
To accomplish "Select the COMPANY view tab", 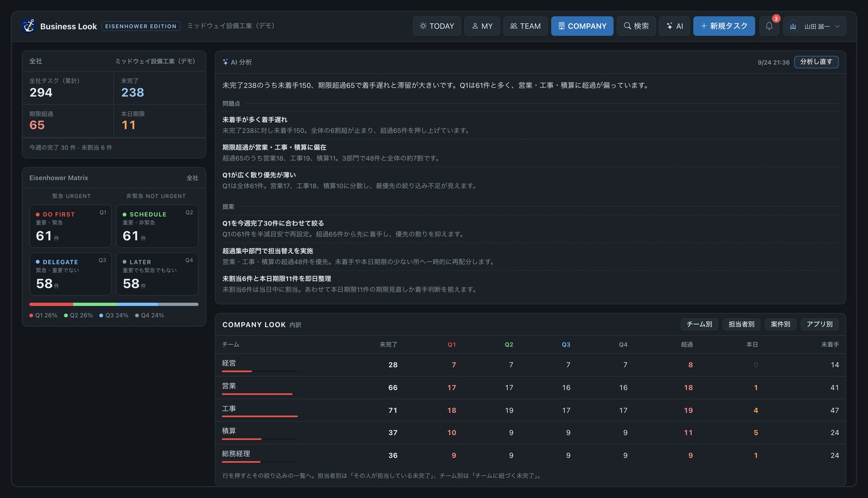I will point(582,26).
